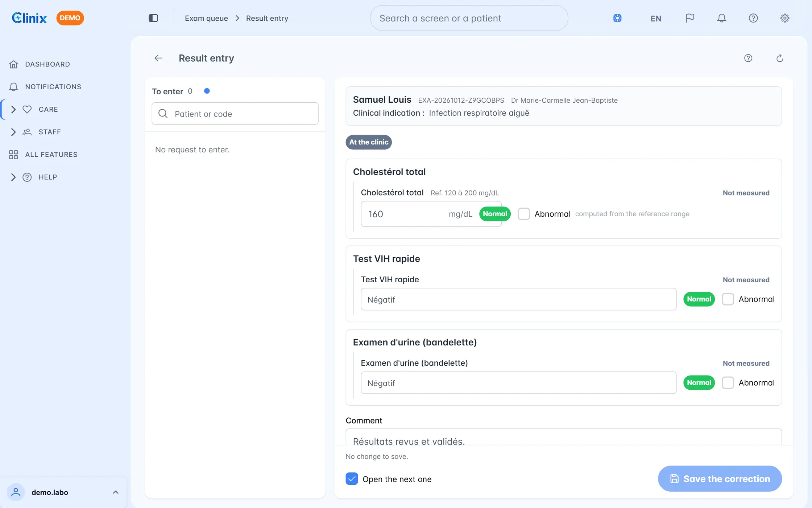Click the Comment text area
Image resolution: width=812 pixels, height=508 pixels.
click(x=564, y=437)
